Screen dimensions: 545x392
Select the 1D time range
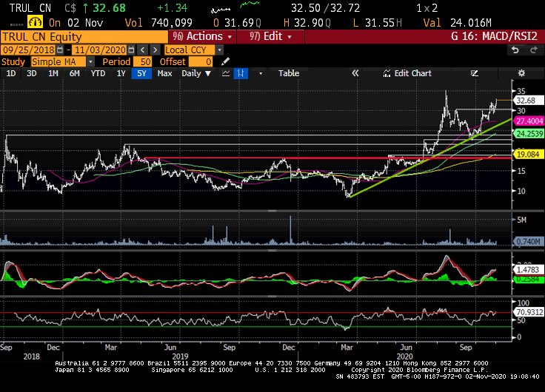[11, 73]
